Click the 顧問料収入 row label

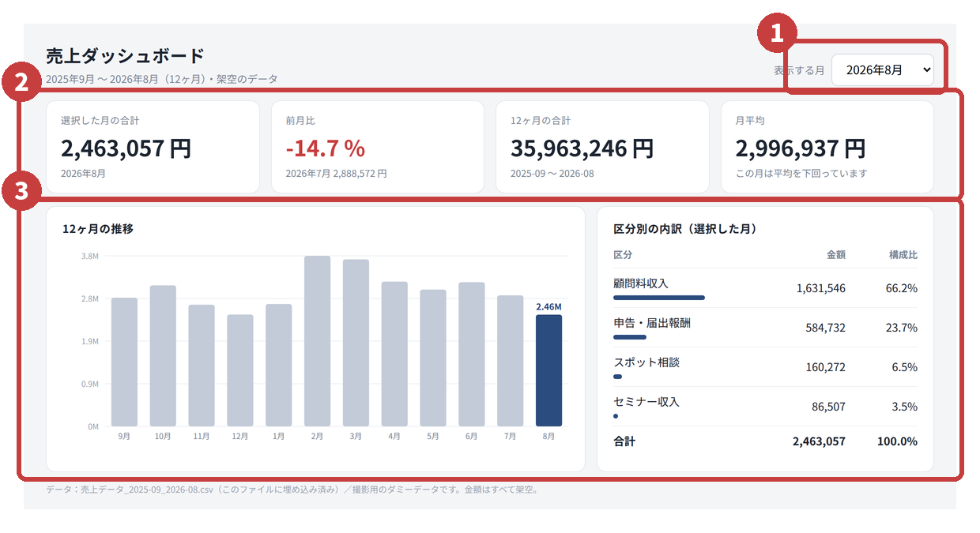pos(641,283)
